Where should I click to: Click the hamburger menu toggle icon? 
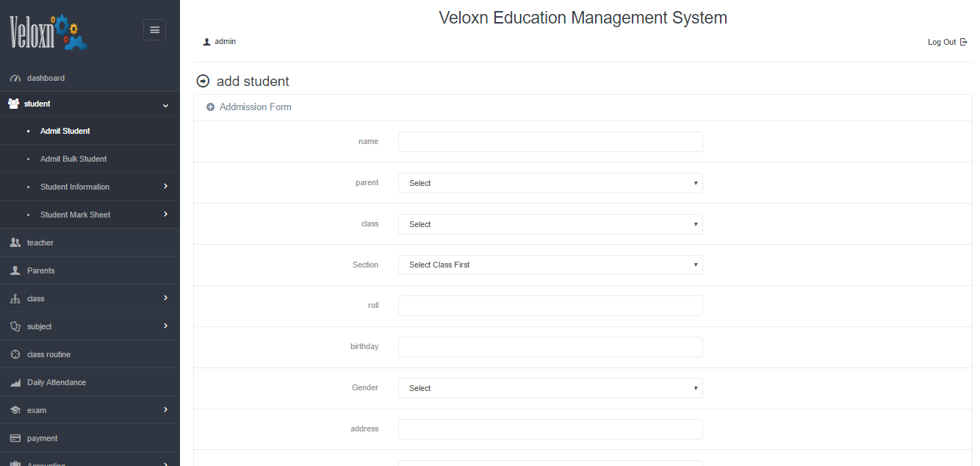click(x=154, y=29)
